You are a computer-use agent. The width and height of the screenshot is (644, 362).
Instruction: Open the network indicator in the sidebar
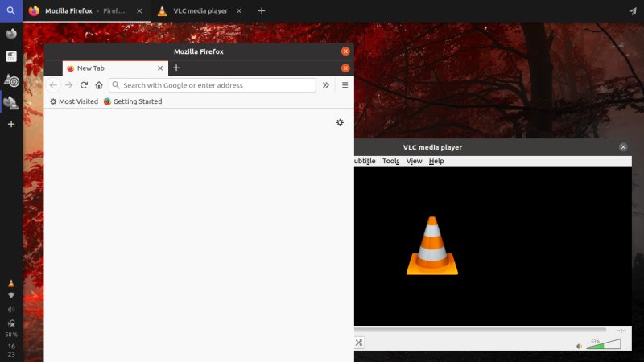click(x=11, y=295)
